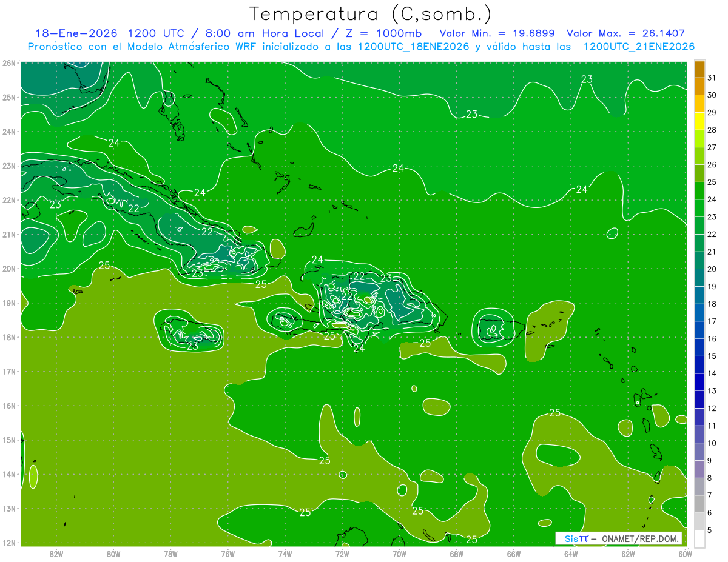
Task: Click the legend value 6
Action: (710, 512)
